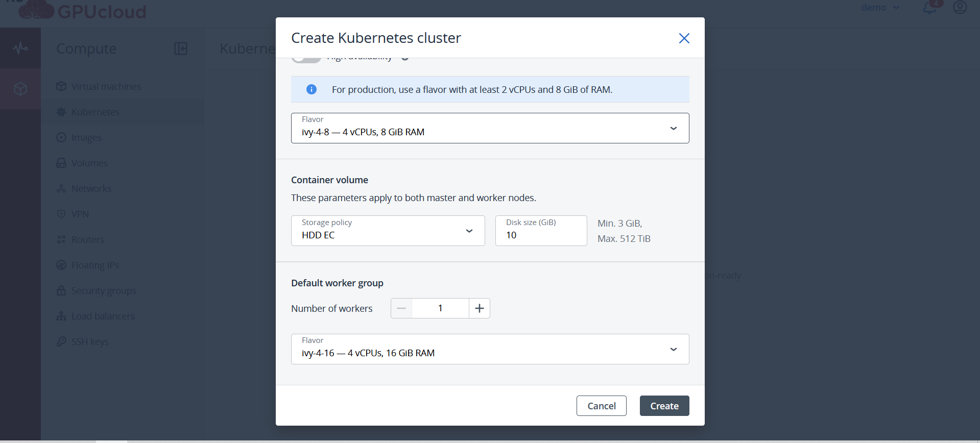Open the demo project dropdown
Viewport: 980px width, 443px height.
(x=880, y=8)
